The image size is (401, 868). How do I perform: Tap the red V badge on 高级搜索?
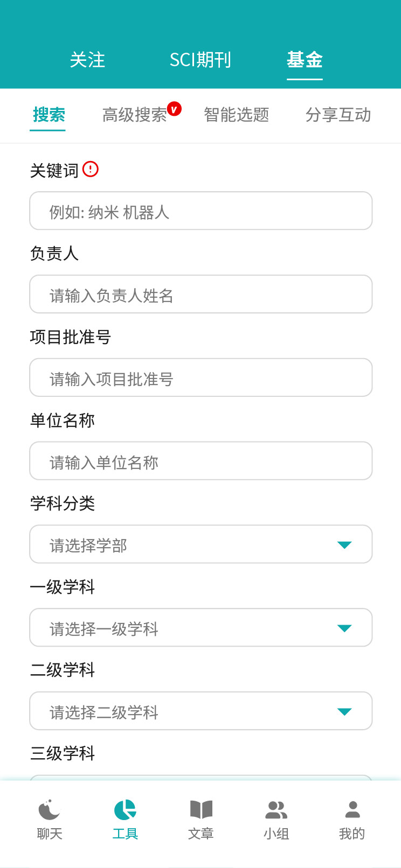[x=174, y=109]
